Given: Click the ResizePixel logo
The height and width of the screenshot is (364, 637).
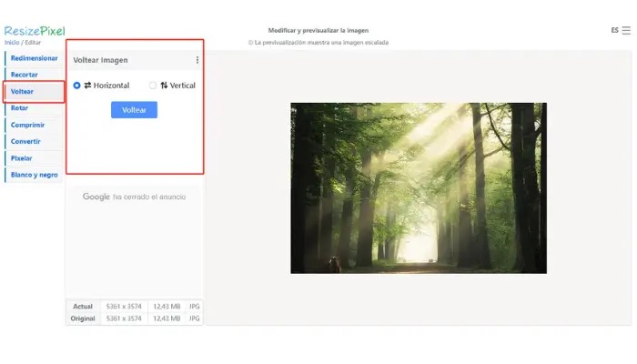Looking at the screenshot, I should 35,31.
